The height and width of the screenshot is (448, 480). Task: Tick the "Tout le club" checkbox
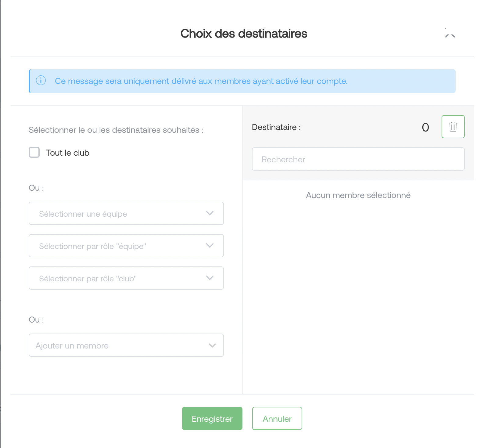[34, 152]
